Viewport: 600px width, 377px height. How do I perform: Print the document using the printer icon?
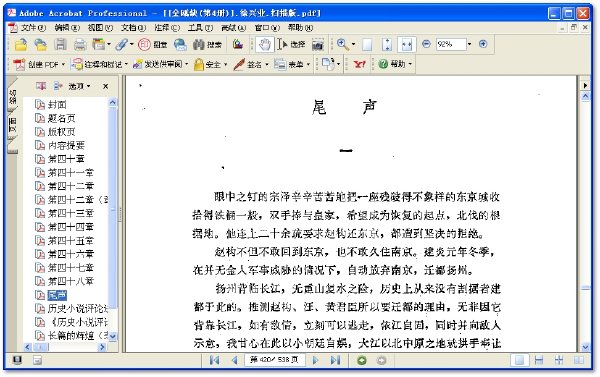80,45
